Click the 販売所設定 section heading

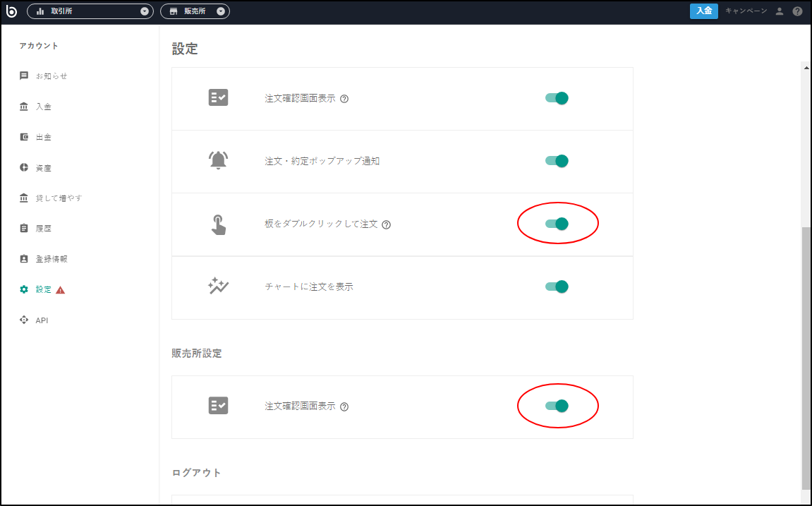(197, 354)
